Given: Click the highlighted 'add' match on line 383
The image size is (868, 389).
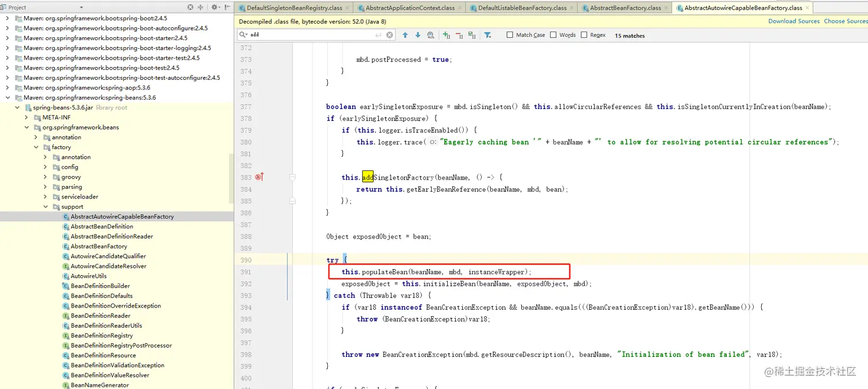Looking at the screenshot, I should pyautogui.click(x=368, y=177).
